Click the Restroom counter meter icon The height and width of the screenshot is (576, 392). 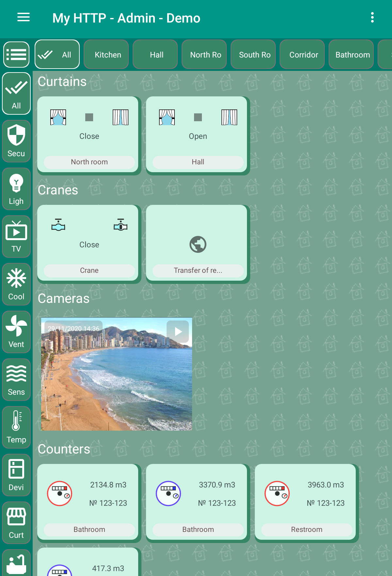[x=277, y=493]
